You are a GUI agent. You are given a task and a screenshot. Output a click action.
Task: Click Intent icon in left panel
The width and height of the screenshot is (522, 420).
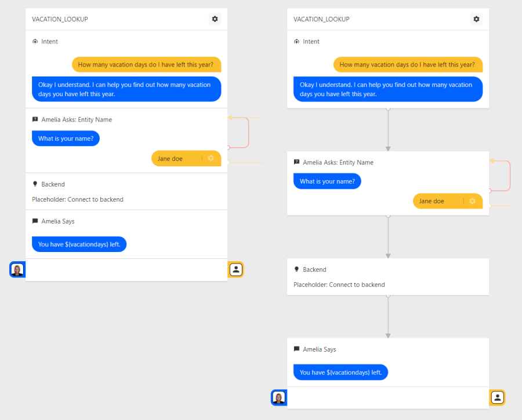tap(35, 42)
